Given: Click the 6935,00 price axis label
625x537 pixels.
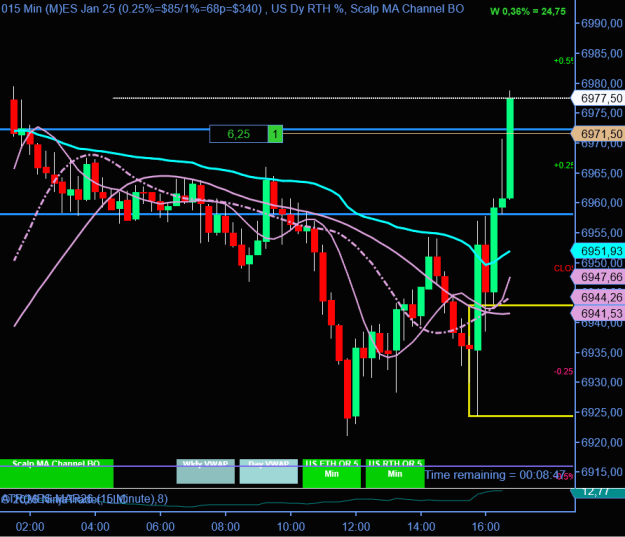Looking at the screenshot, I should [601, 352].
